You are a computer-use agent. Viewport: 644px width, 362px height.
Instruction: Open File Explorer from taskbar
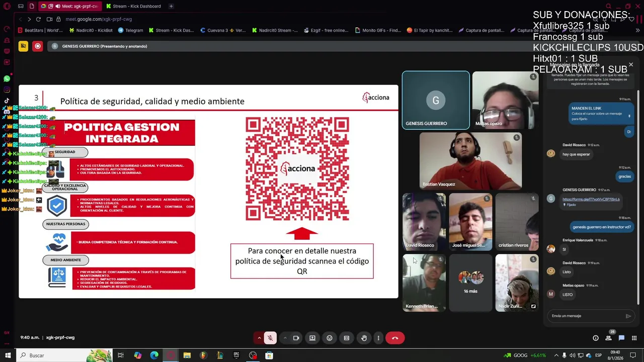pos(187,355)
